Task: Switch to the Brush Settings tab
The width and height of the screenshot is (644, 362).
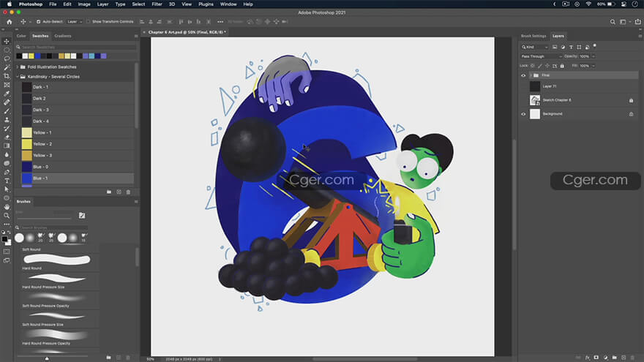Action: pyautogui.click(x=533, y=36)
